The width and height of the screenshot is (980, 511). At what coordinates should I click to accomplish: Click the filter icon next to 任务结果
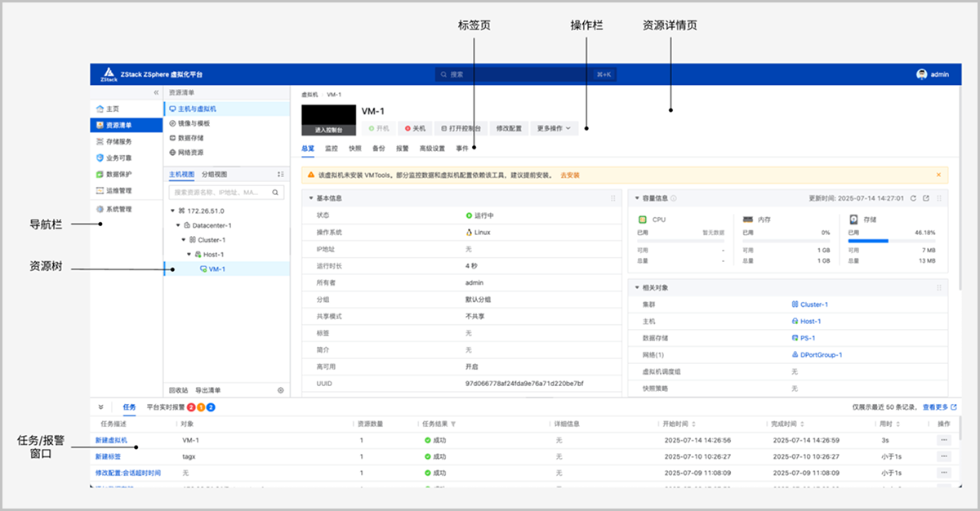coord(453,424)
